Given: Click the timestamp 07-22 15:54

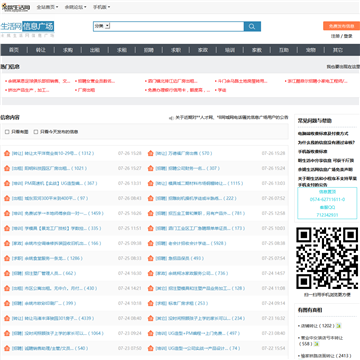Looking at the screenshot, I should click(x=273, y=348).
